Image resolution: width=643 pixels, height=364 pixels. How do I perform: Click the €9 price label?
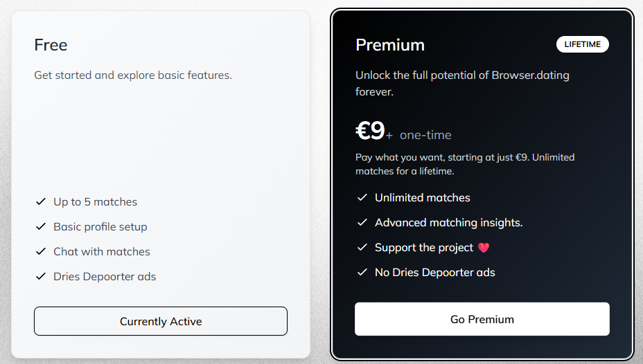click(x=370, y=131)
